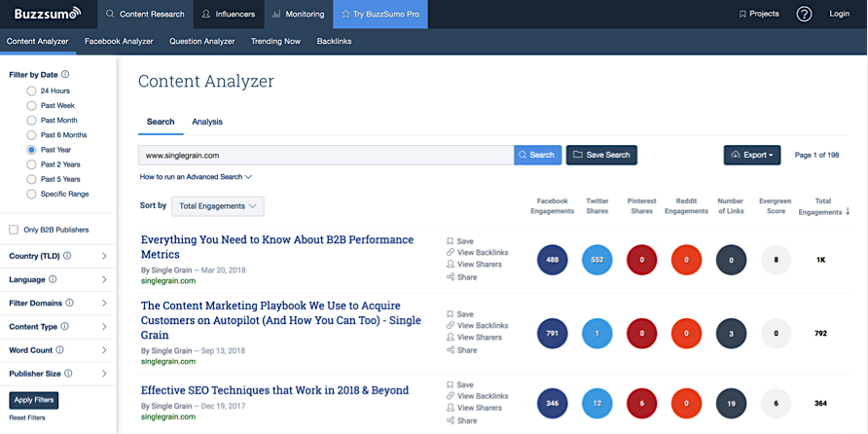Enable Only B2B Publishers checkbox
Viewport: 868px width, 434px height.
(x=14, y=230)
